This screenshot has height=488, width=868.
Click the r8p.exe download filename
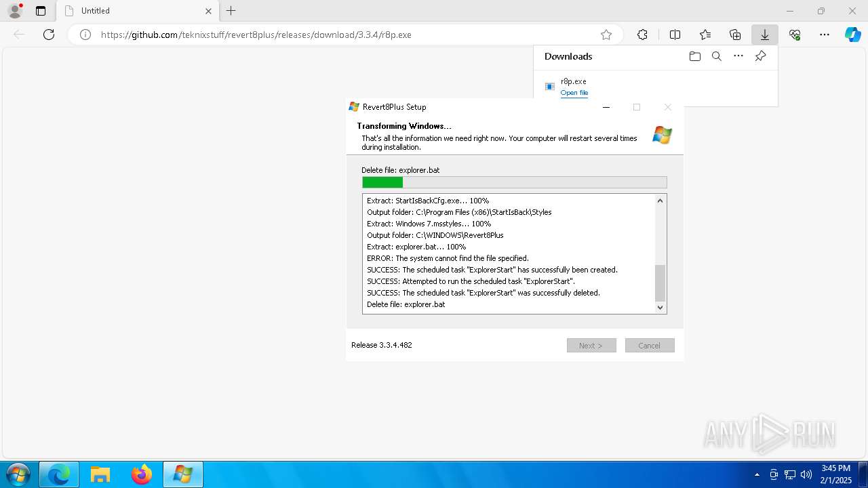574,81
